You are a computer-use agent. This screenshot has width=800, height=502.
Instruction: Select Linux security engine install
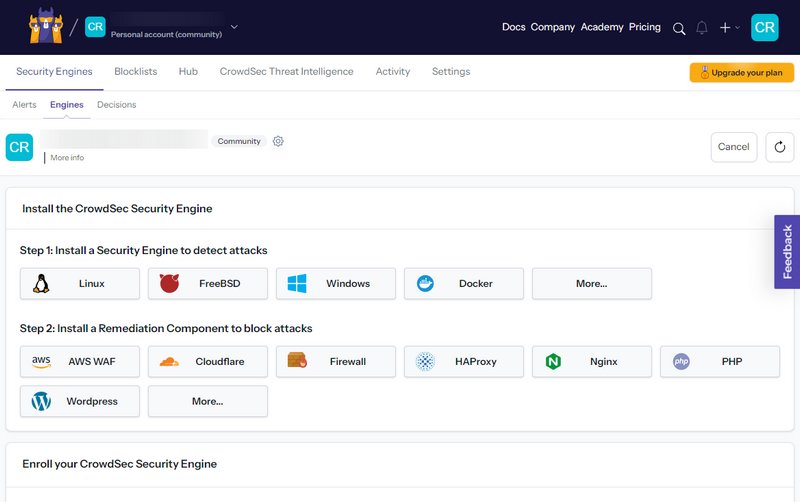80,283
